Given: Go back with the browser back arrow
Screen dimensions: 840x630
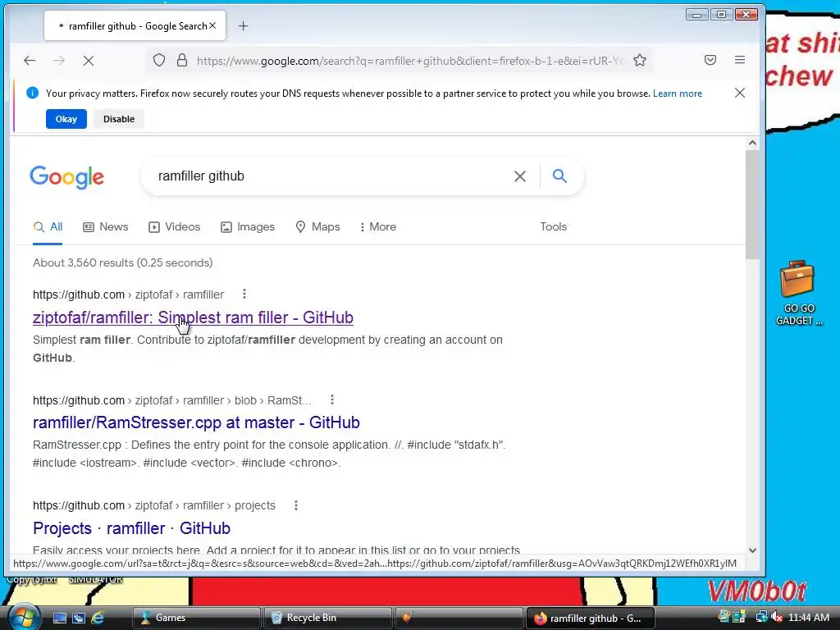Looking at the screenshot, I should [x=30, y=61].
